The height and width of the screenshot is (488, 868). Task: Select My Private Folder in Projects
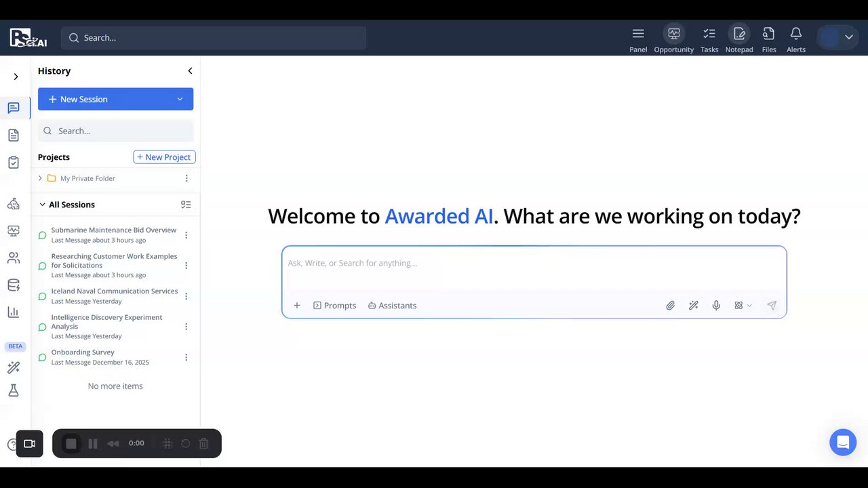coord(87,178)
